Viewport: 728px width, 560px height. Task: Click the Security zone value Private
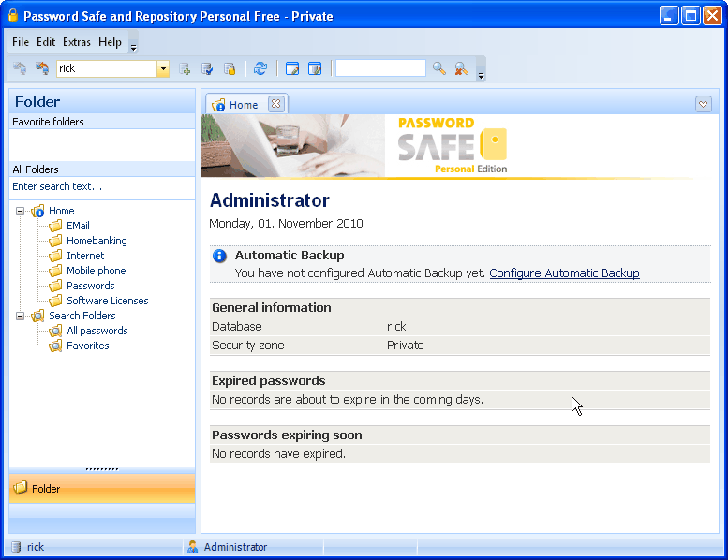[406, 346]
